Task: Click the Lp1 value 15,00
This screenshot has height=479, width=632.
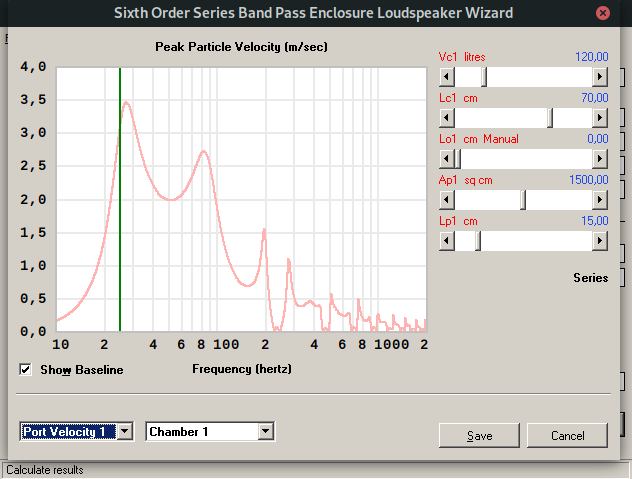Action: click(595, 221)
